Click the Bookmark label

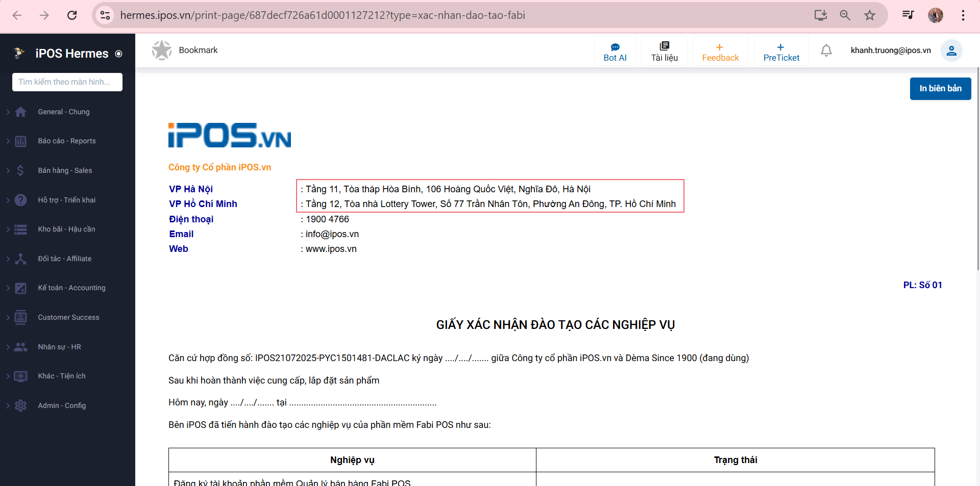198,50
